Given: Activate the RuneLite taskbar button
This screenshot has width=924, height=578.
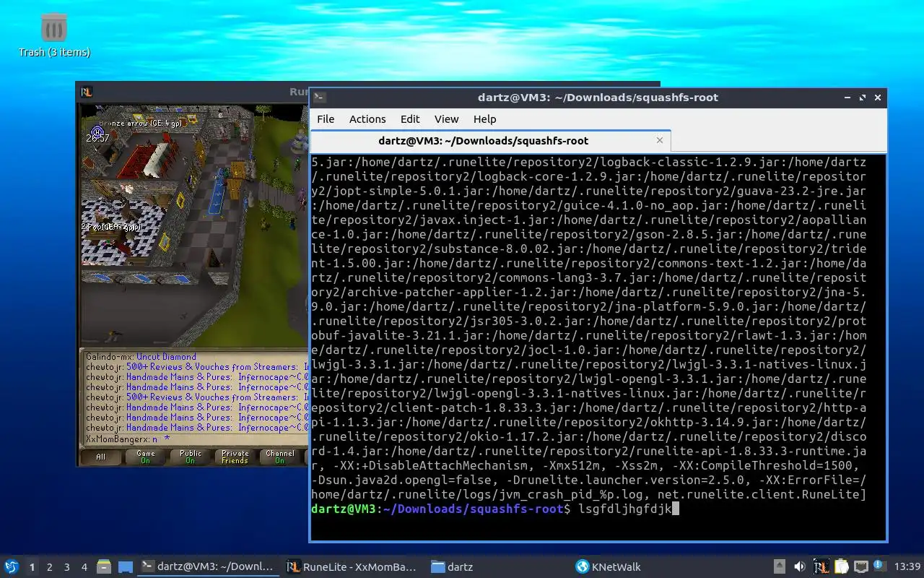Looking at the screenshot, I should (352, 567).
